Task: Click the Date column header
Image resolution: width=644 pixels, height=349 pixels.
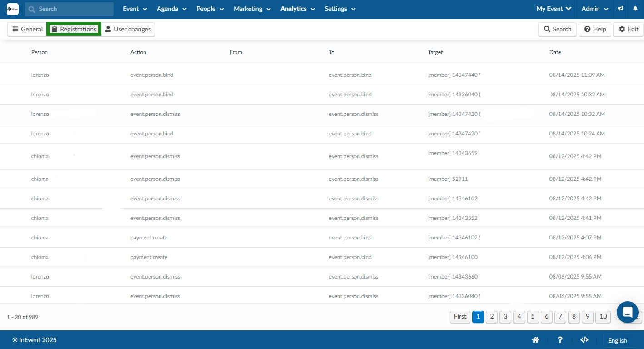Action: (x=555, y=52)
